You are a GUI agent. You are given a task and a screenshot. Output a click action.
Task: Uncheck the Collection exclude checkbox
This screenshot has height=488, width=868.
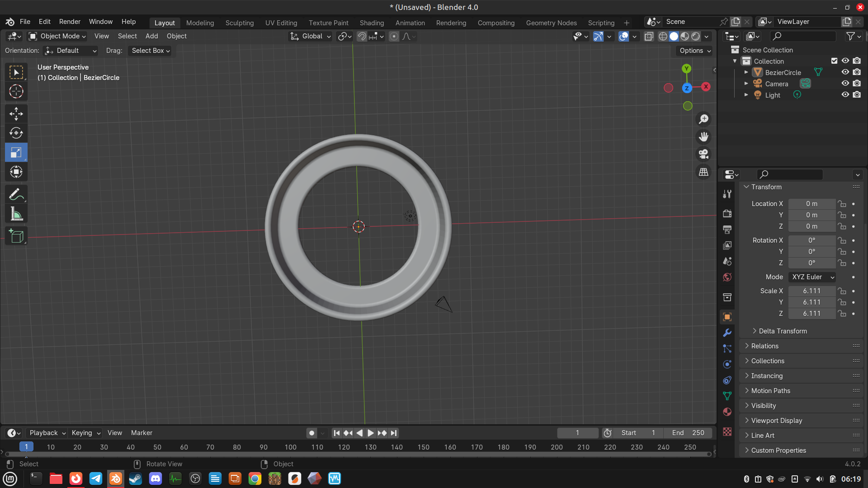pyautogui.click(x=834, y=61)
